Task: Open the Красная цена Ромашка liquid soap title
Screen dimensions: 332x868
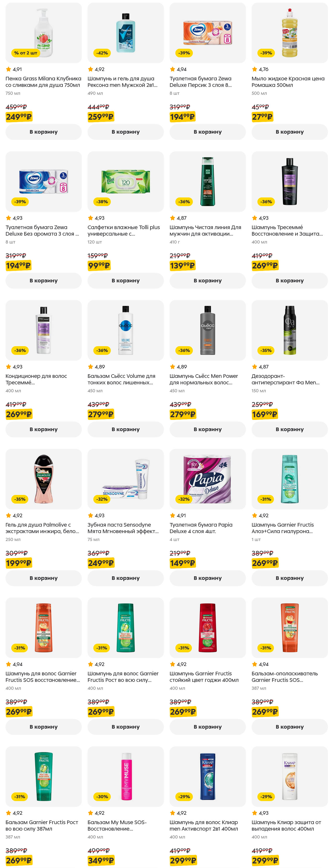Action: pyautogui.click(x=288, y=82)
